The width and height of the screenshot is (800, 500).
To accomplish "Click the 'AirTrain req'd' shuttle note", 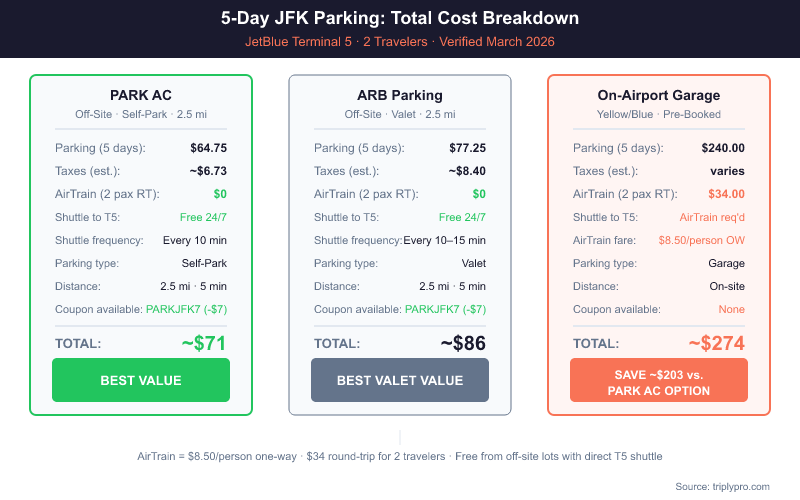I will (712, 217).
